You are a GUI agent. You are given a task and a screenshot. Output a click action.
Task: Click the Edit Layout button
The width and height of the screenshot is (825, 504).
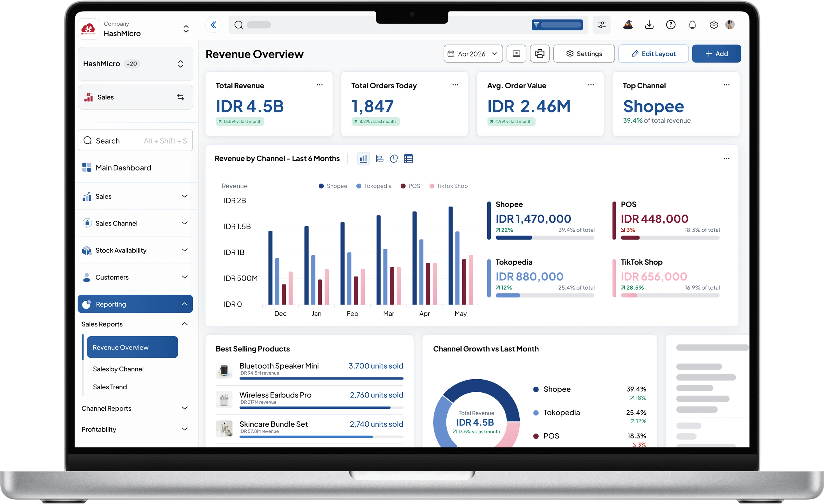[x=653, y=54]
